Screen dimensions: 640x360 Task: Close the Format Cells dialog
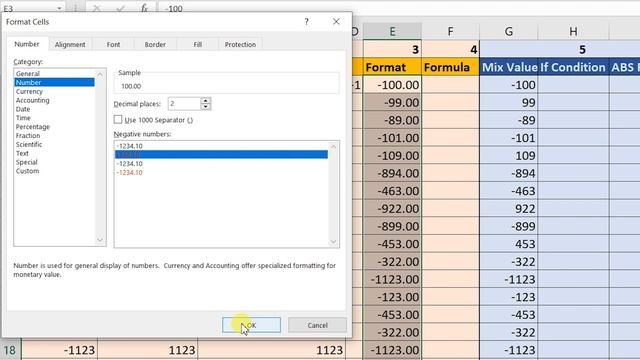[x=336, y=22]
